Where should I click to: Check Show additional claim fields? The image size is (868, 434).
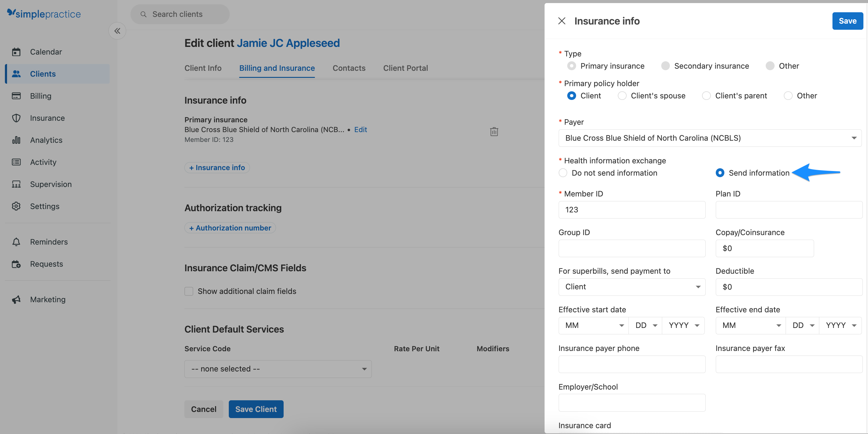click(189, 291)
